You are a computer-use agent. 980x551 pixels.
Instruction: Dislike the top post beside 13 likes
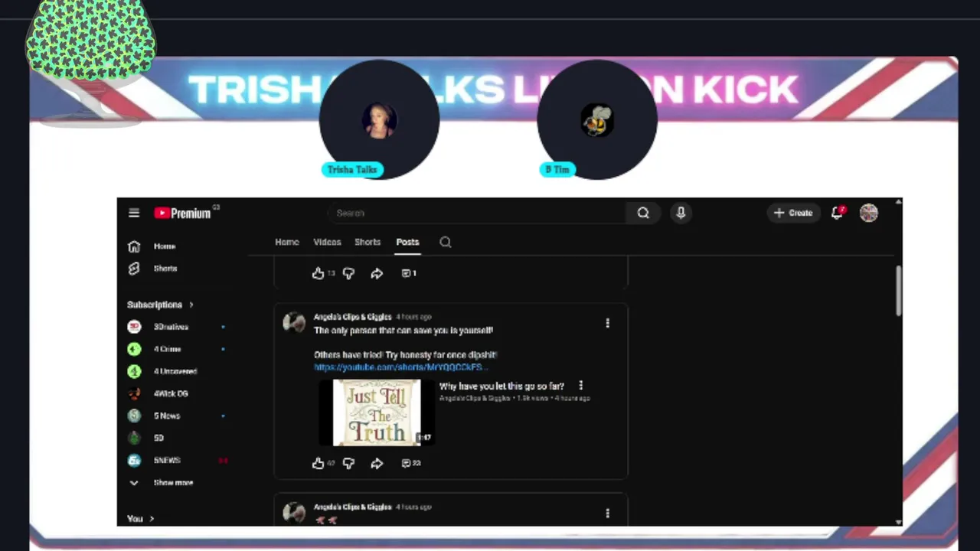tap(348, 273)
